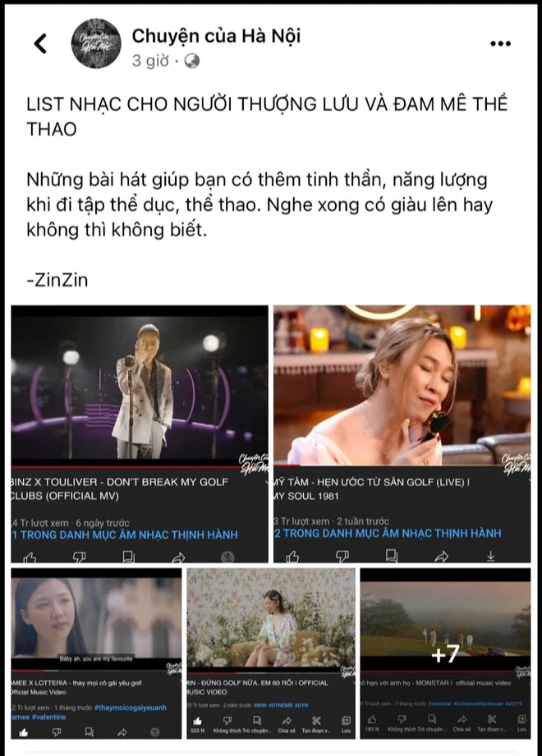Open the three-dot post options menu
Image resolution: width=542 pixels, height=756 pixels.
click(x=501, y=44)
